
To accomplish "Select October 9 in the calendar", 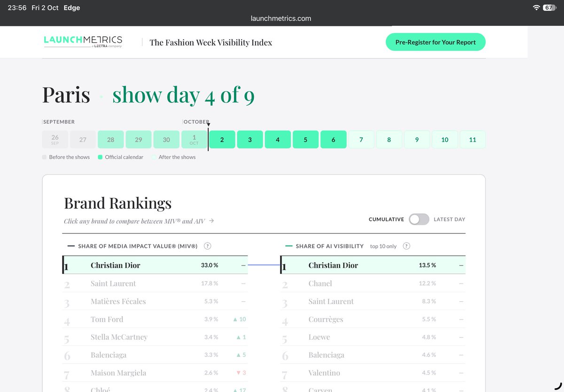I will point(417,140).
